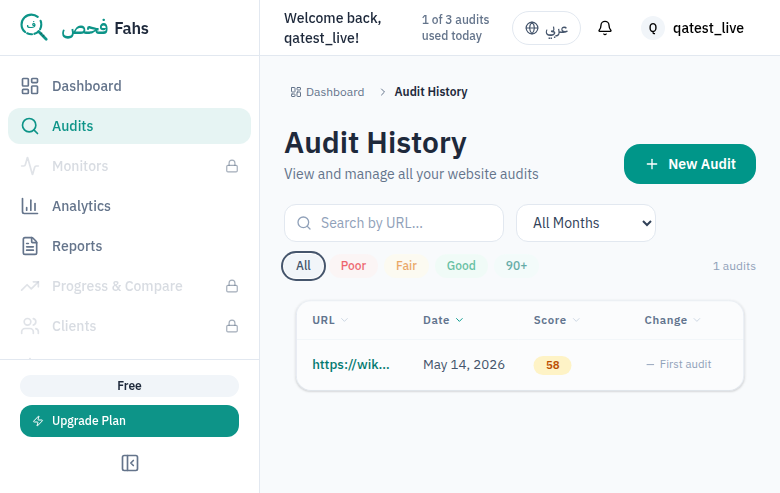The width and height of the screenshot is (780, 493).
Task: Open the All Months dropdown
Action: tap(585, 223)
